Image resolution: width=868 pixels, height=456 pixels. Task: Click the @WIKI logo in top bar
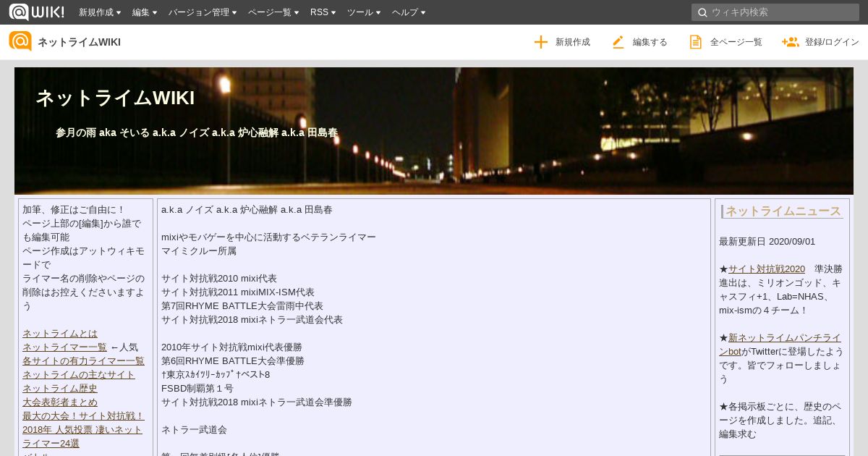(36, 12)
